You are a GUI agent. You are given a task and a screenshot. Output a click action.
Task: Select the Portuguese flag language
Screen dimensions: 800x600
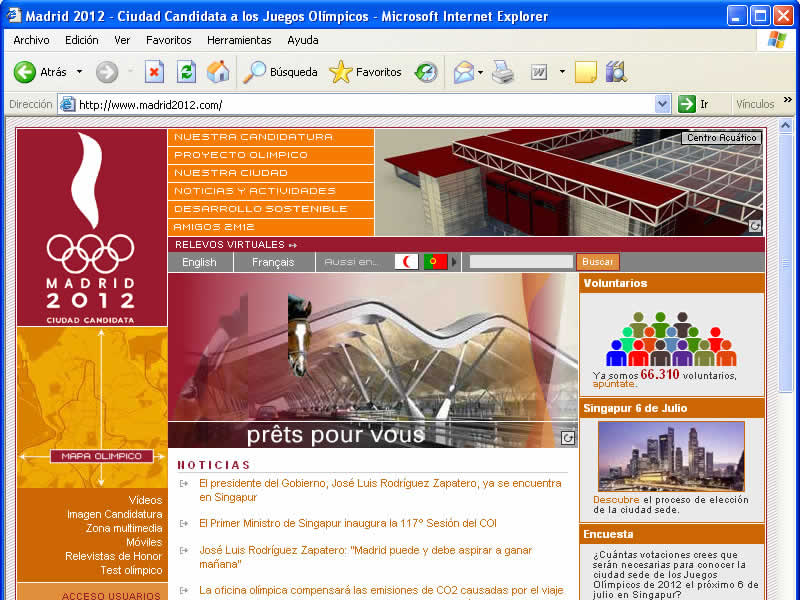435,262
